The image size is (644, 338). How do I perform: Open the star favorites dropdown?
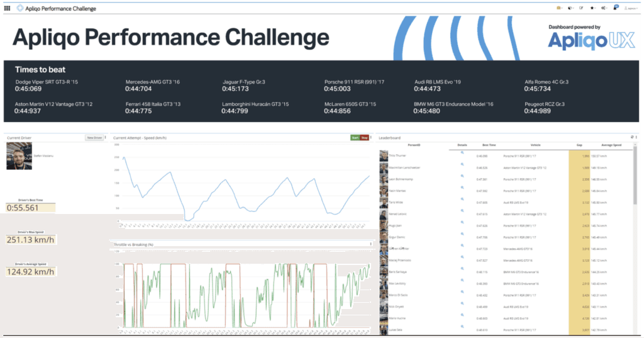(x=592, y=8)
